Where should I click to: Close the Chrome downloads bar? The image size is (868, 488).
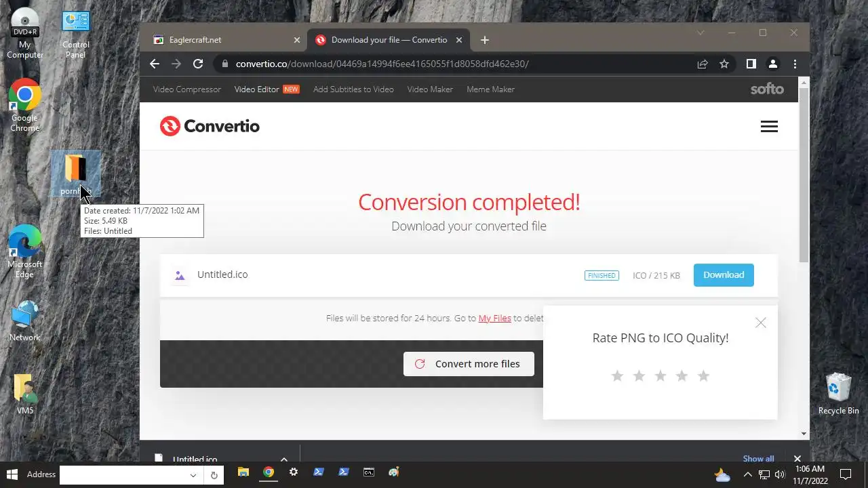coord(797,459)
